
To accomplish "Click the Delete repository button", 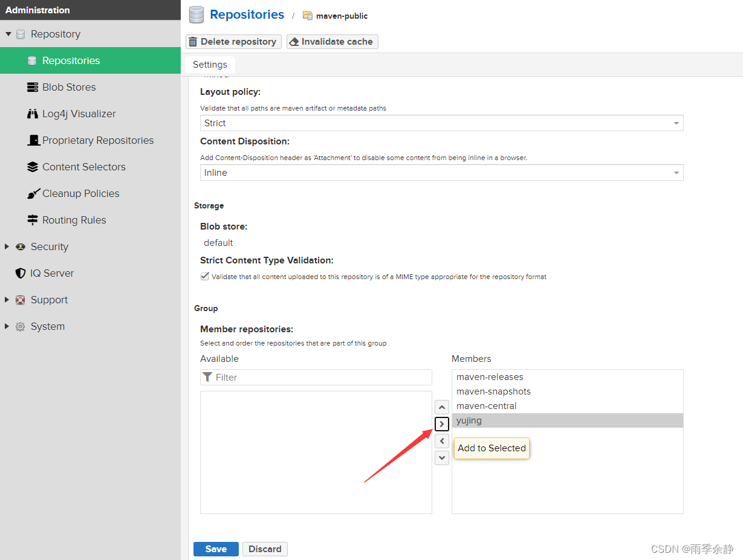I will click(x=233, y=42).
